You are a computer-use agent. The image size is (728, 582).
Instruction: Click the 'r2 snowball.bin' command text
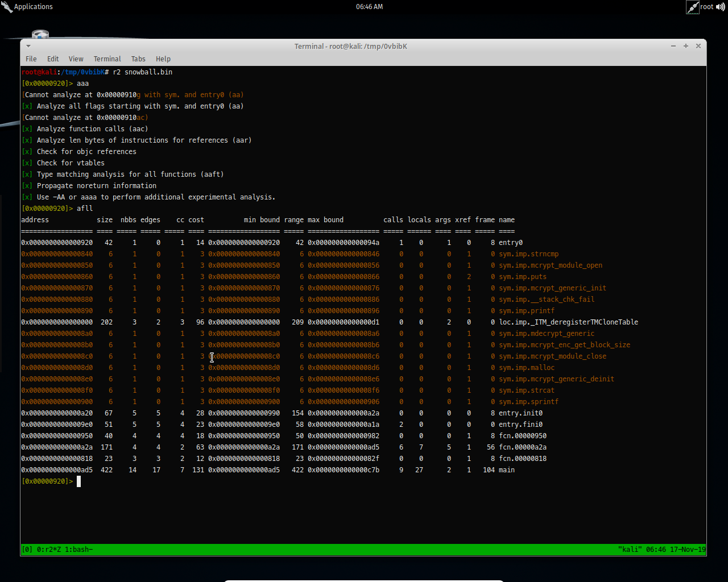click(x=143, y=72)
